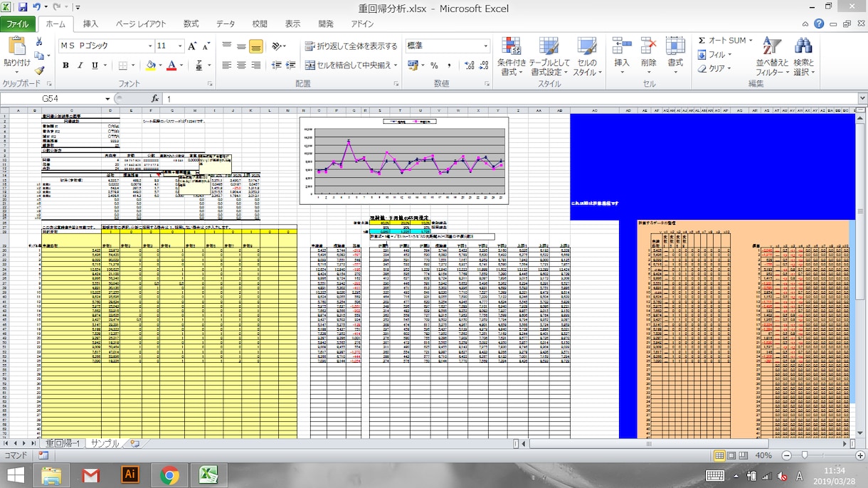
Task: Toggle wrap text 折り返して全体を表示する
Action: [351, 46]
